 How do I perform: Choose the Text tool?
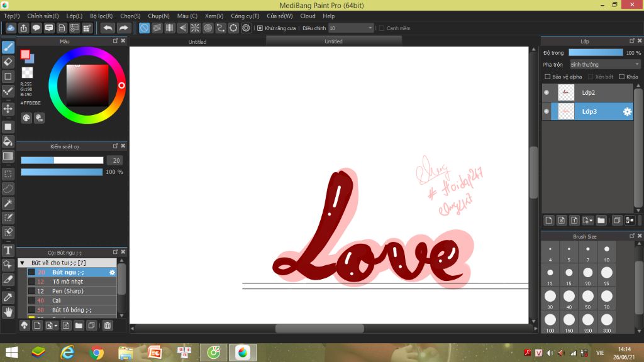click(8, 250)
